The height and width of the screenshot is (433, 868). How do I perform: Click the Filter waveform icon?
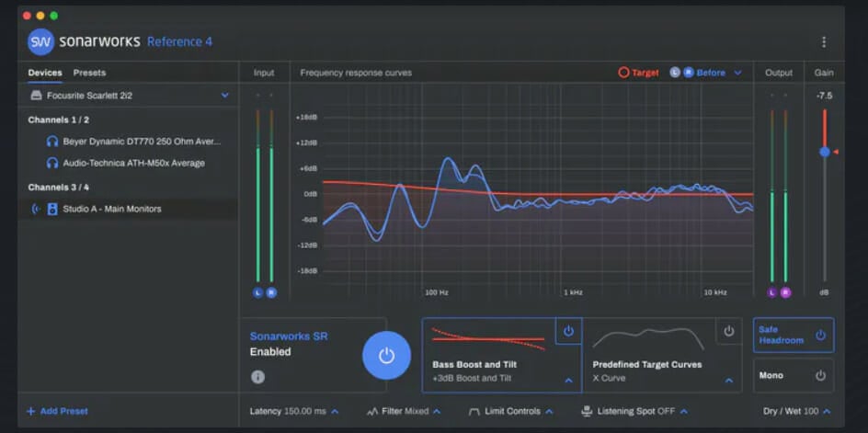372,412
